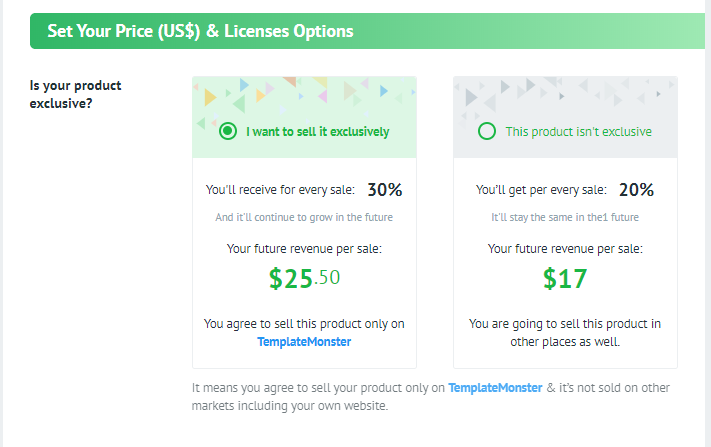The image size is (711, 447).
Task: Click the $17 future revenue amount
Action: click(x=564, y=278)
